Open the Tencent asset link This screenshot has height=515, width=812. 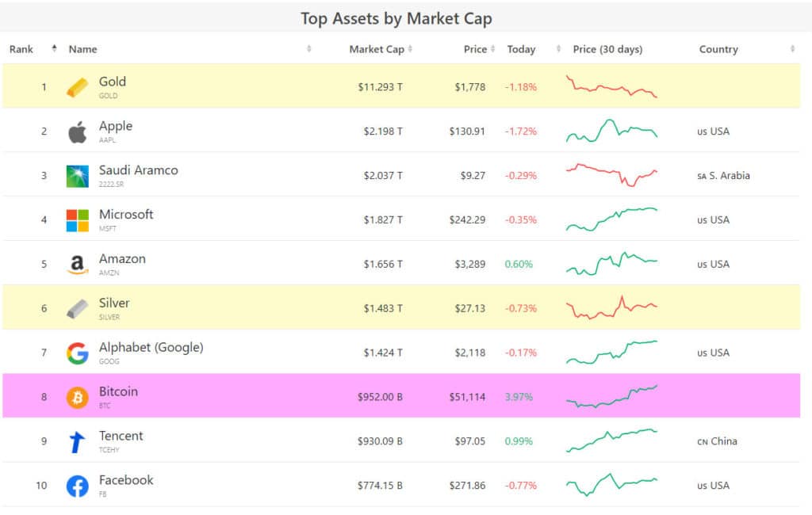(121, 437)
